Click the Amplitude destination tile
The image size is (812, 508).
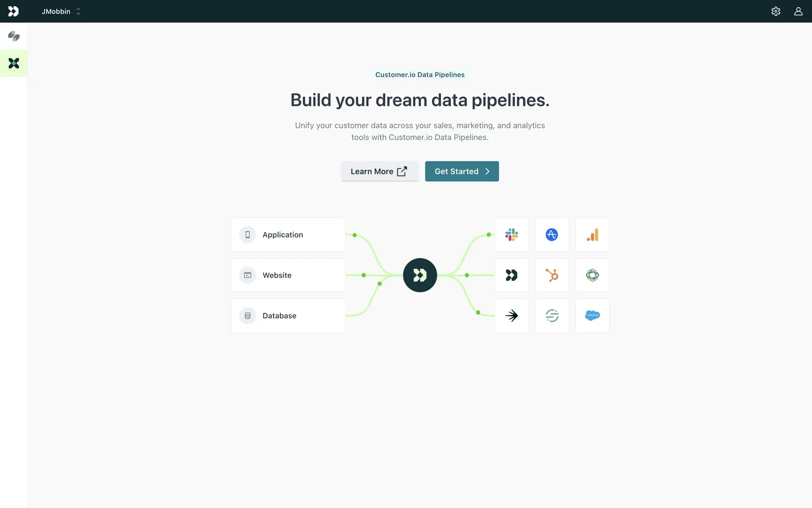click(x=552, y=235)
